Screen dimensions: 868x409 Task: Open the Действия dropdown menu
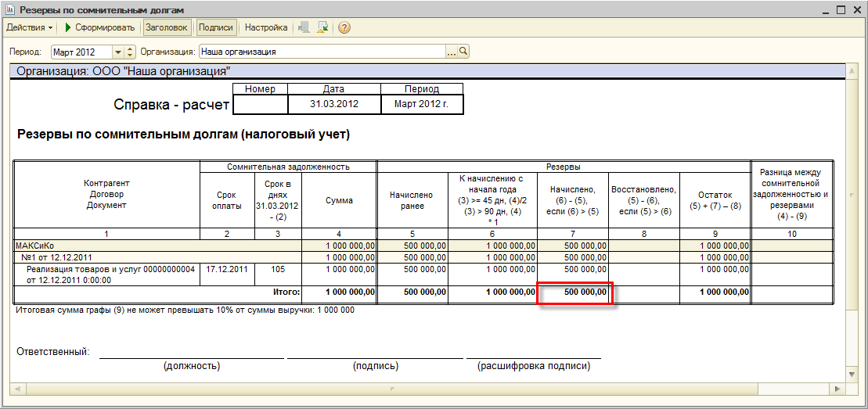click(x=29, y=27)
